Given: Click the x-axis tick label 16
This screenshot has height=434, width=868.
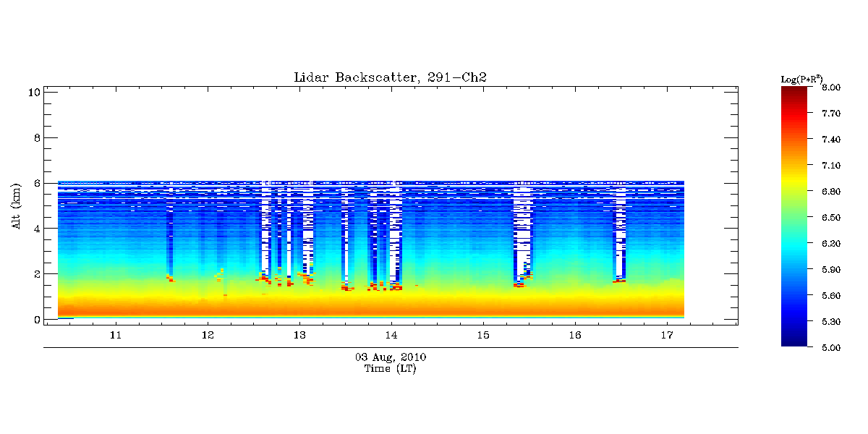Looking at the screenshot, I should click(x=575, y=336).
